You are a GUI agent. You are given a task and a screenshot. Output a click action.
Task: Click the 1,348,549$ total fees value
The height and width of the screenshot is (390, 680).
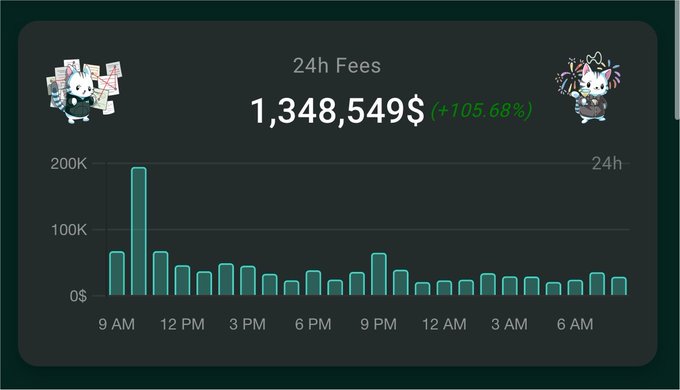pyautogui.click(x=337, y=111)
